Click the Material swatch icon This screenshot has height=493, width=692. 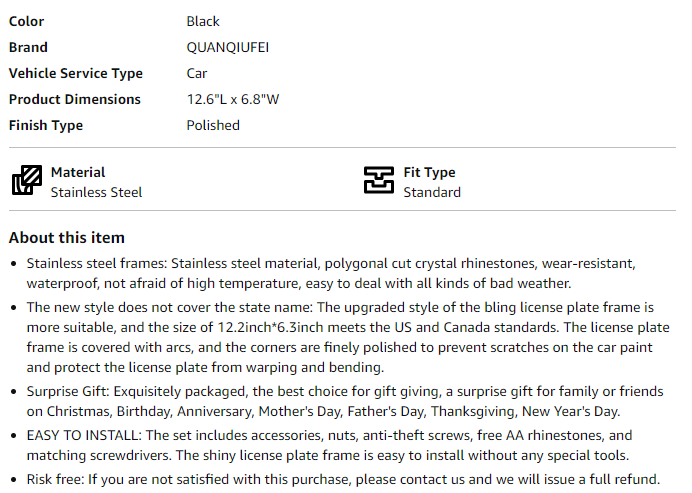[27, 180]
